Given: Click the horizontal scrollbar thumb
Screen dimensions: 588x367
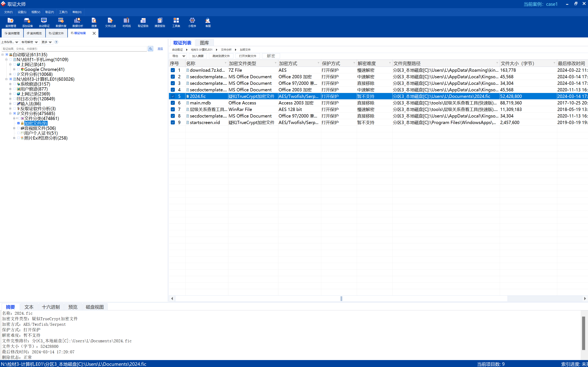Looking at the screenshot, I should click(x=341, y=299).
